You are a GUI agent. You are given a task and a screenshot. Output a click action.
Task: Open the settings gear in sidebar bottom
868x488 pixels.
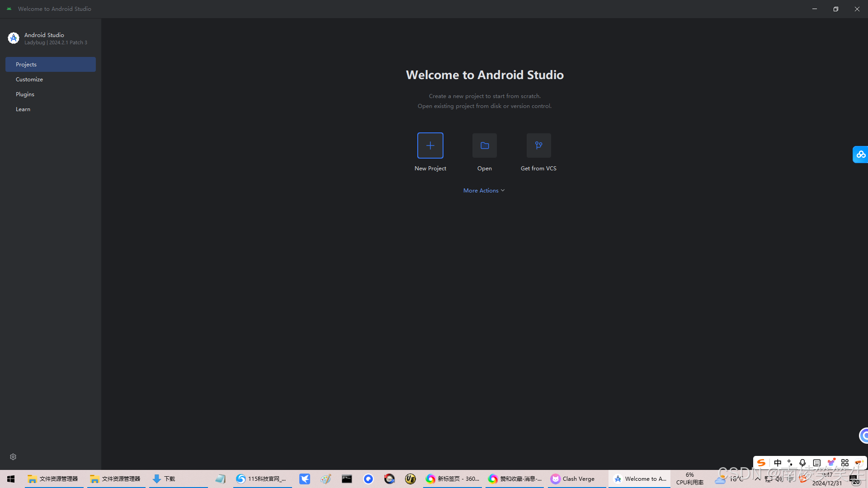(13, 457)
